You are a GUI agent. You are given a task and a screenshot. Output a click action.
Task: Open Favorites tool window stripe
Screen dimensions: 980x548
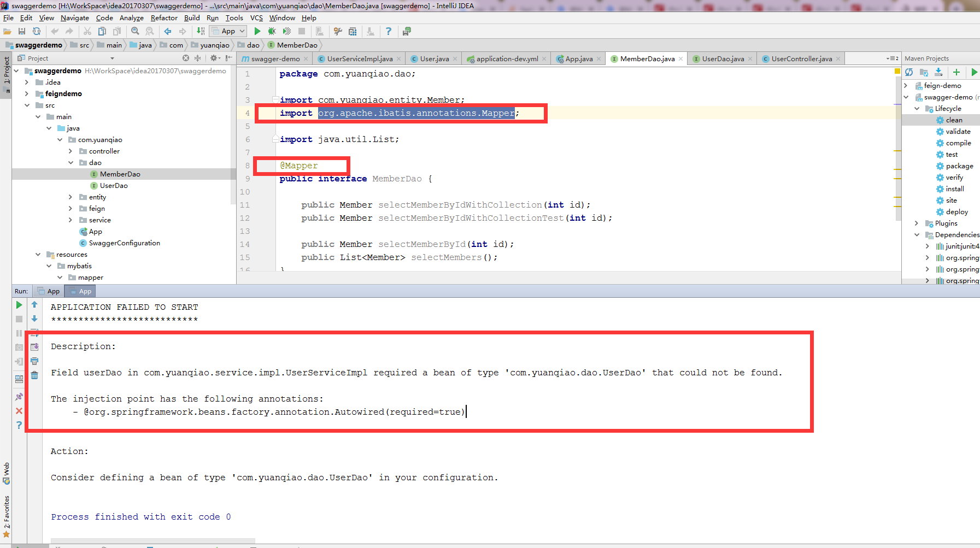pyautogui.click(x=7, y=517)
